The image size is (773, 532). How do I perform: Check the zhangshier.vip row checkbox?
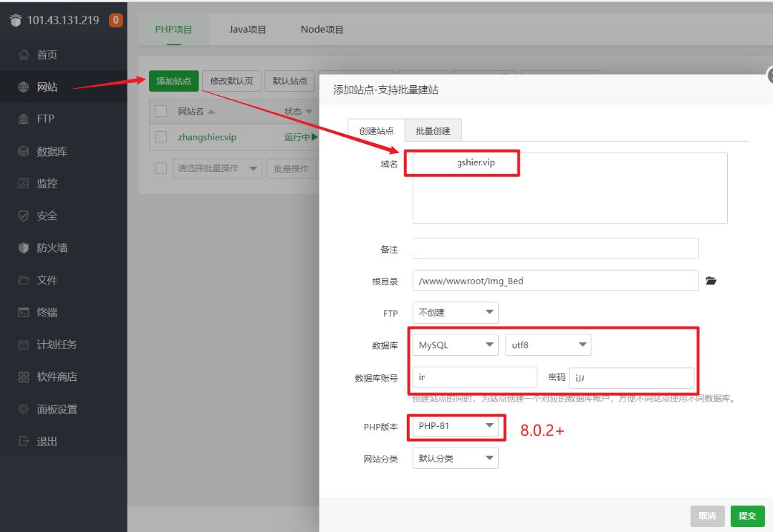coord(161,137)
